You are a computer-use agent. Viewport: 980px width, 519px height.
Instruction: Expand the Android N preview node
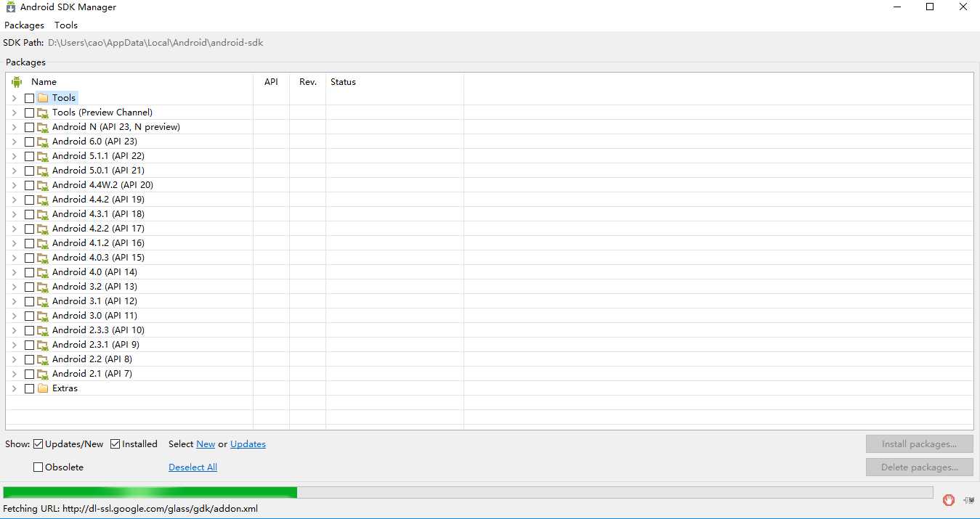point(14,127)
